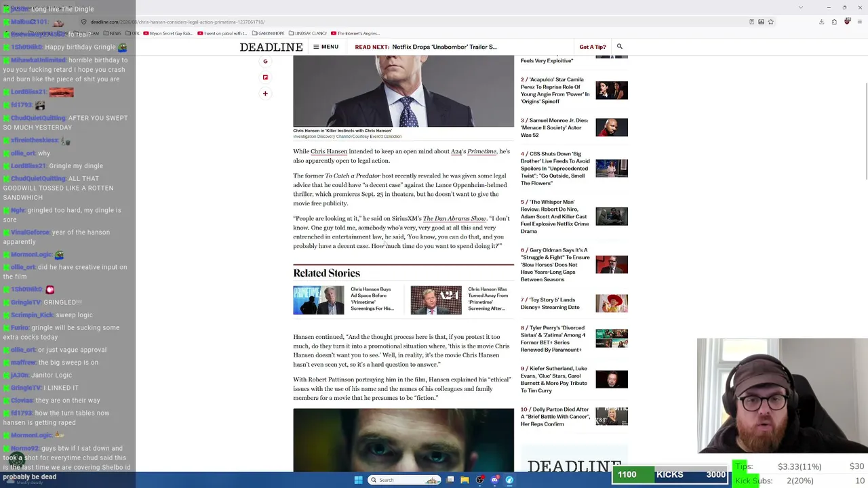Open the Primetime related story thumbnail
Viewport: 868px width, 488px height.
point(319,300)
